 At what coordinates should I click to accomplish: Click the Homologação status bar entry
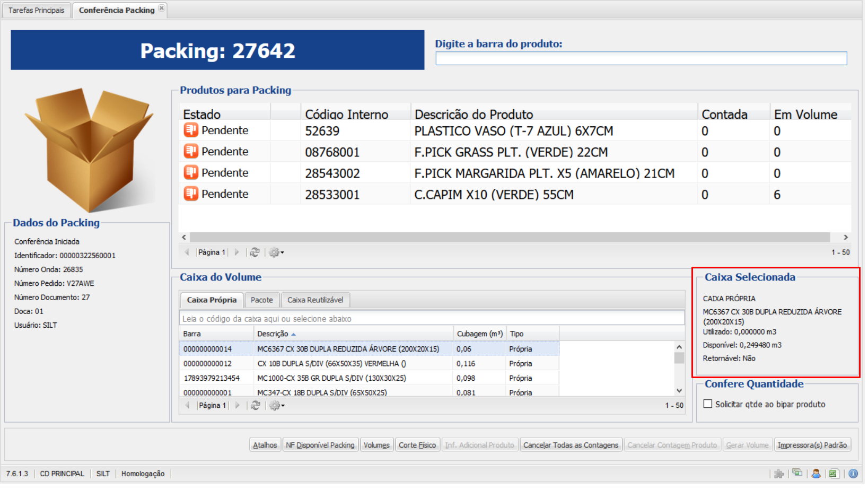[143, 474]
